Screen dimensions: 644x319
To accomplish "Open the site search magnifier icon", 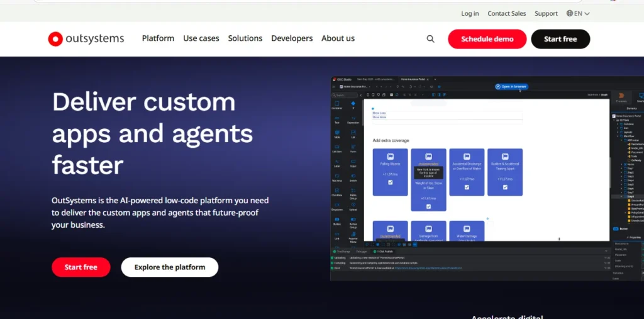I will coord(430,38).
